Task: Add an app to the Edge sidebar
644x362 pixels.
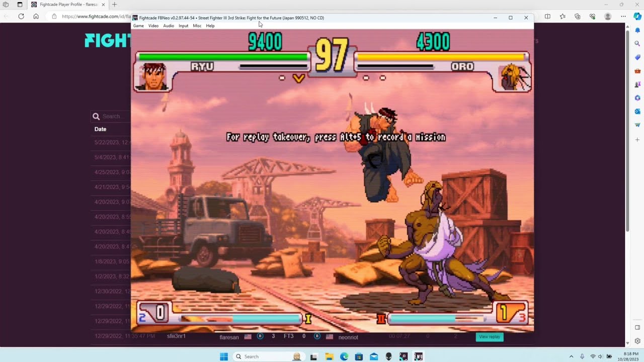Action: pos(637,139)
